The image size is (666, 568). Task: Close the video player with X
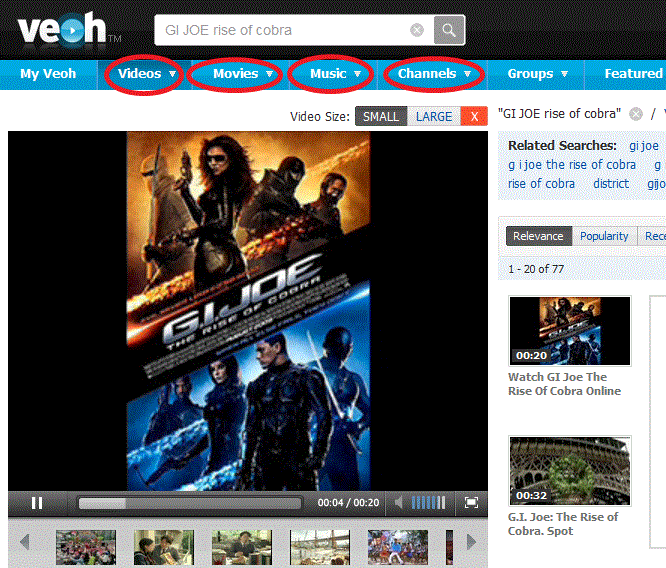pos(474,116)
